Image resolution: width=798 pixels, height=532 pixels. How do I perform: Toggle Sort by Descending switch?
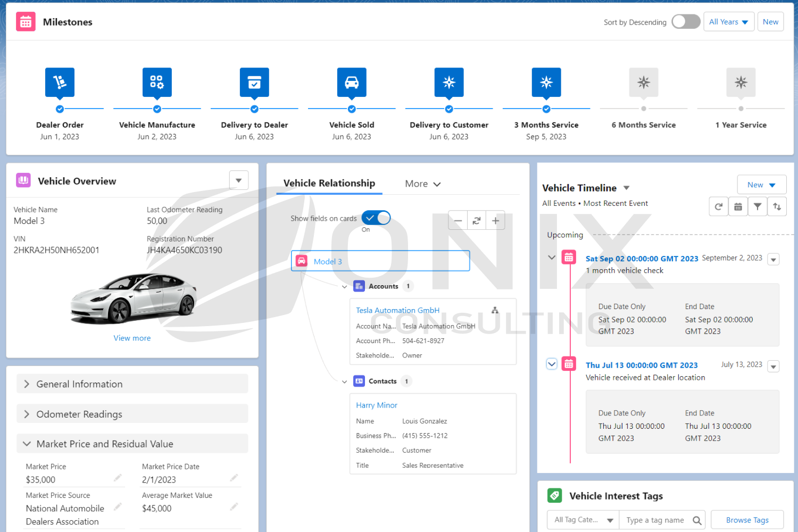click(x=686, y=22)
